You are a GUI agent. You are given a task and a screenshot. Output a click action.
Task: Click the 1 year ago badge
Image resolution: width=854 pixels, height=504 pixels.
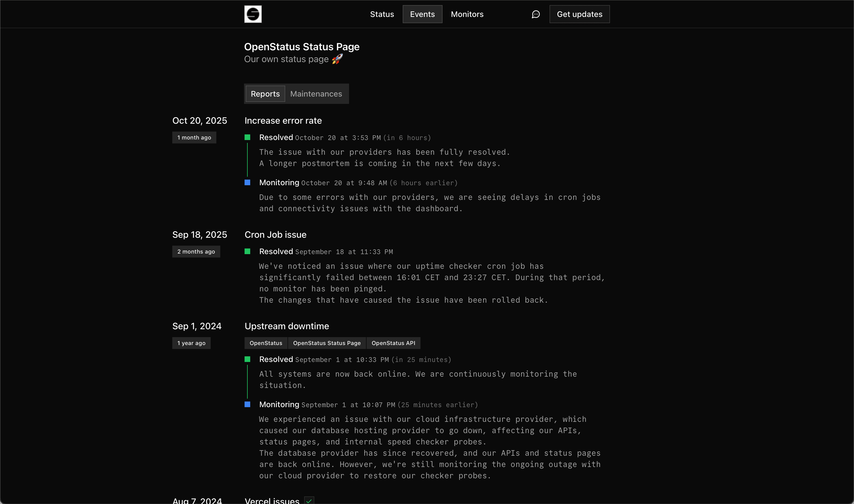click(x=191, y=343)
